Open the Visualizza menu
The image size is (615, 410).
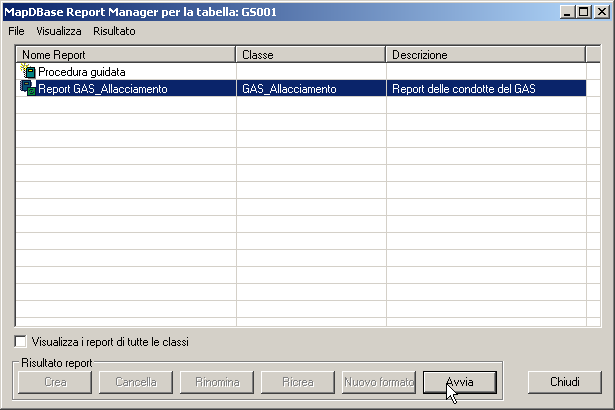coord(59,31)
